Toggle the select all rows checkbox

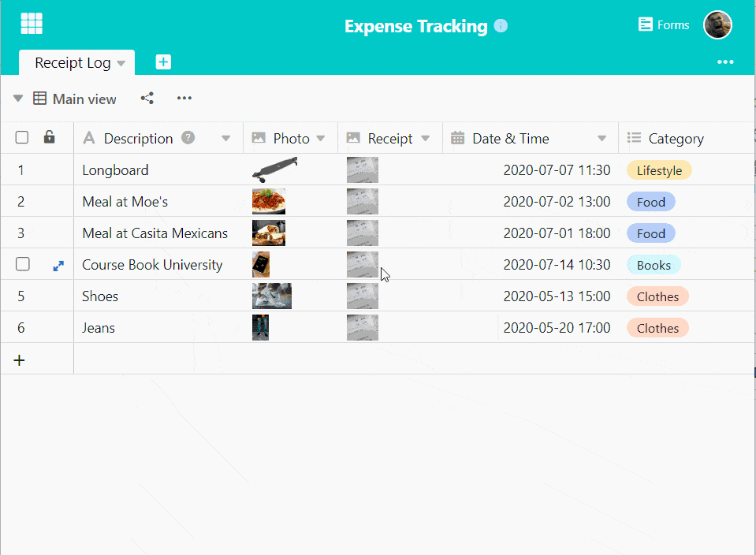(x=22, y=138)
